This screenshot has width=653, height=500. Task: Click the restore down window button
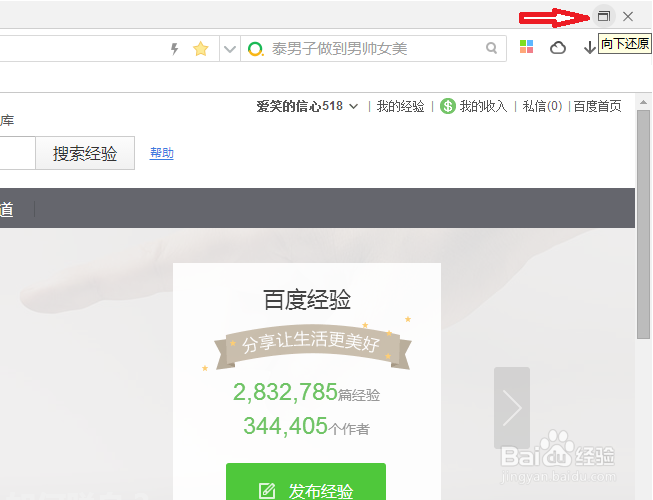[x=603, y=17]
